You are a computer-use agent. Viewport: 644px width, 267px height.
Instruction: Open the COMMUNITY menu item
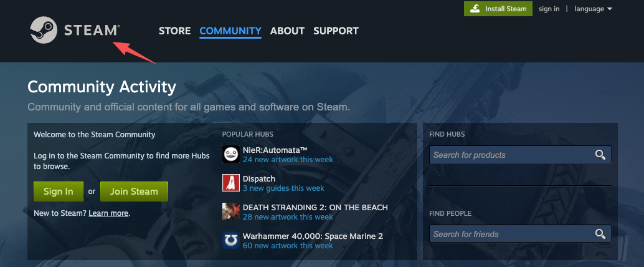tap(230, 31)
